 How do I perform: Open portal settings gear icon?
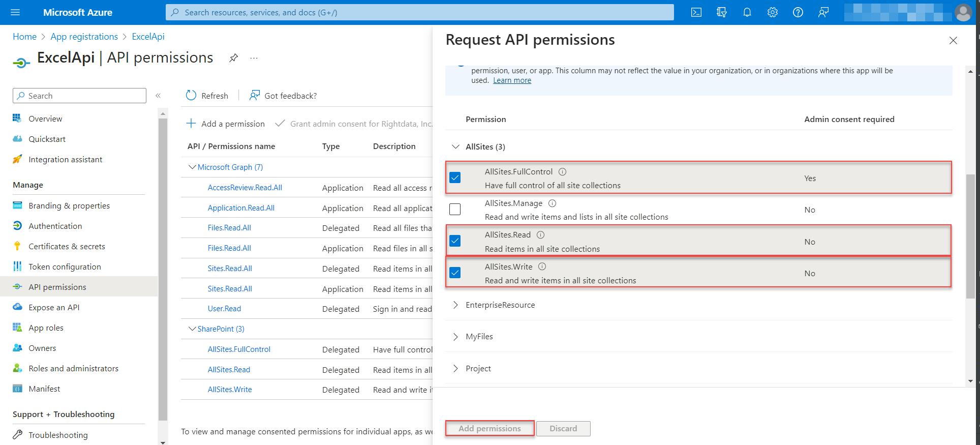(x=773, y=12)
